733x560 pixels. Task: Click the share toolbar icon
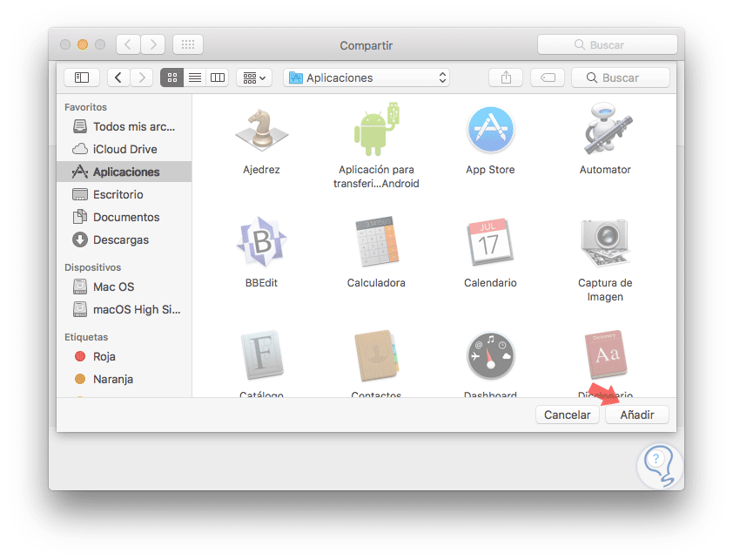pyautogui.click(x=506, y=78)
